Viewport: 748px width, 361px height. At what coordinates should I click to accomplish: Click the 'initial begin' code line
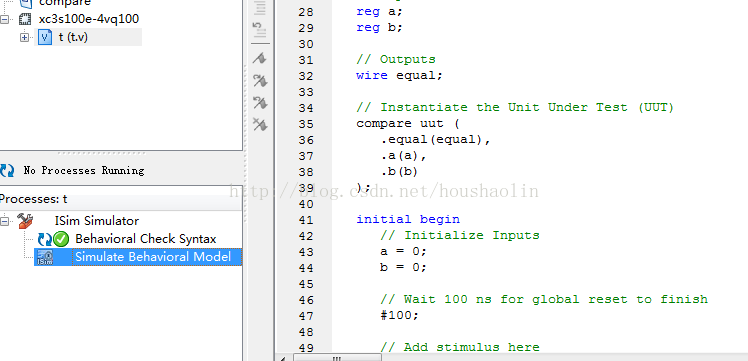coord(408,219)
